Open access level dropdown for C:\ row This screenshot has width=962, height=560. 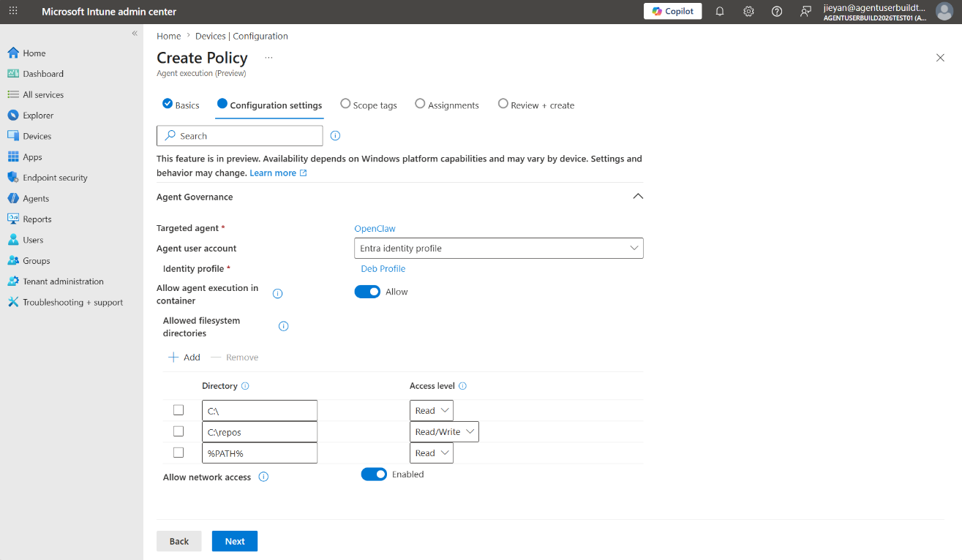(432, 411)
